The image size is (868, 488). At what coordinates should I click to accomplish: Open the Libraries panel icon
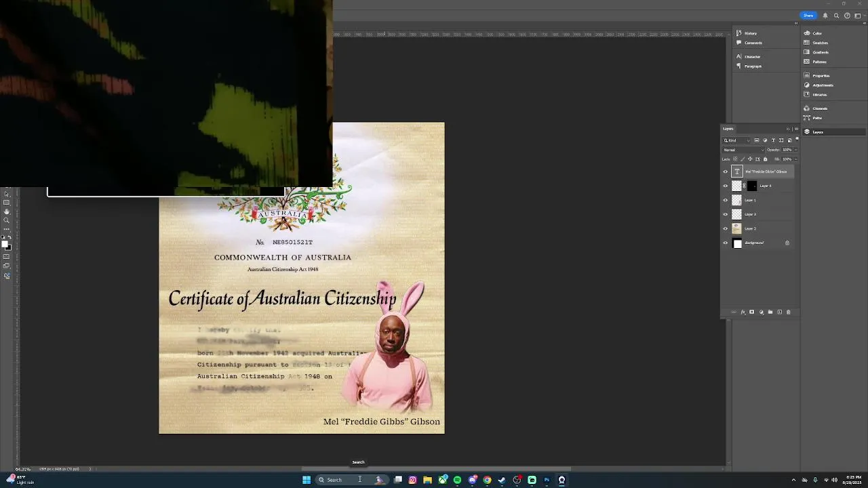point(807,94)
